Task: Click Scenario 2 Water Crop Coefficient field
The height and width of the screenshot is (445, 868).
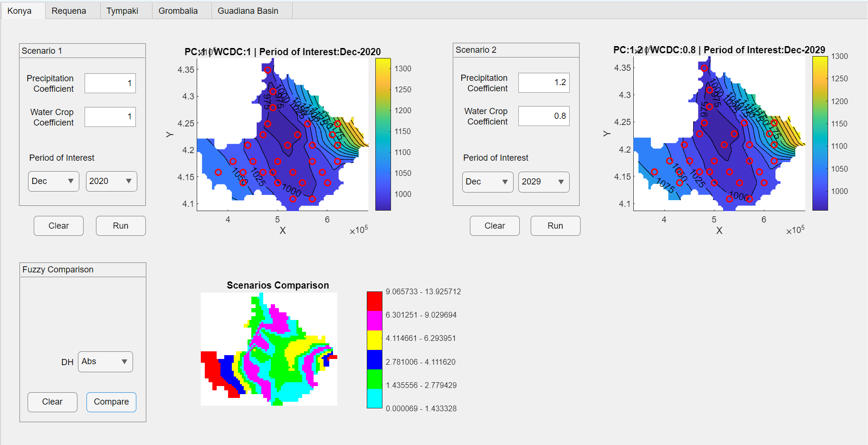Action: click(544, 116)
